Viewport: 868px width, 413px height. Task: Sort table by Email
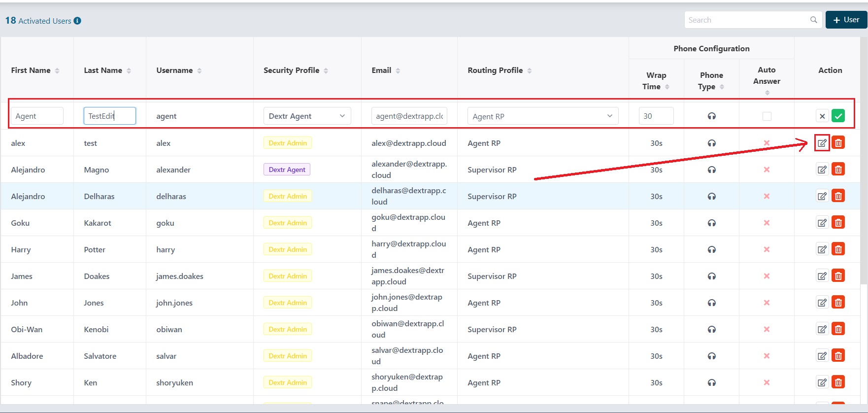click(x=398, y=70)
